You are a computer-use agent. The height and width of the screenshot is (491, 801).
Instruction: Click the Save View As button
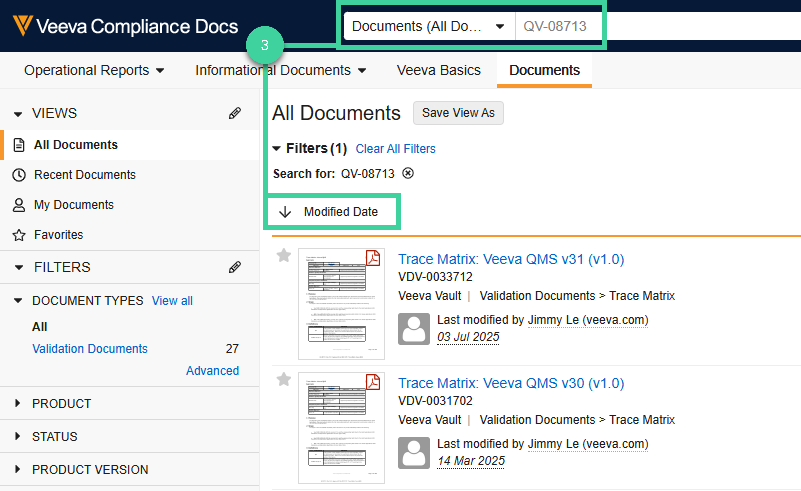coord(458,113)
